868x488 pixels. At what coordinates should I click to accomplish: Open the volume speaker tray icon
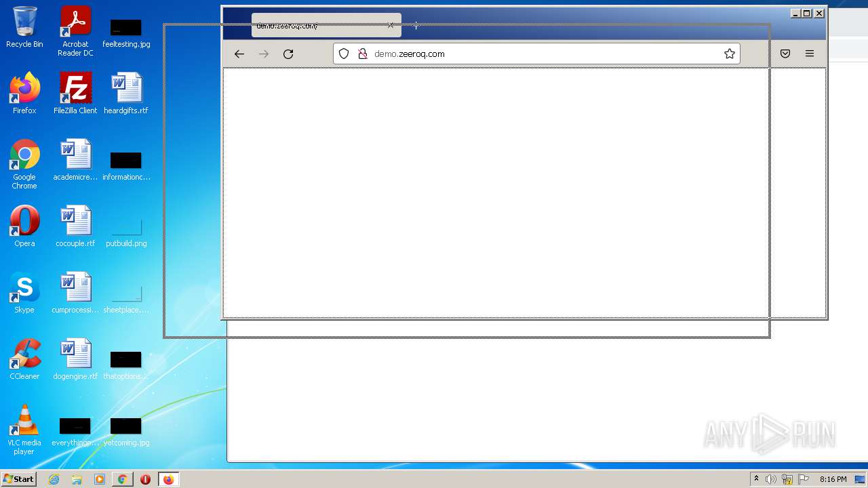[771, 479]
